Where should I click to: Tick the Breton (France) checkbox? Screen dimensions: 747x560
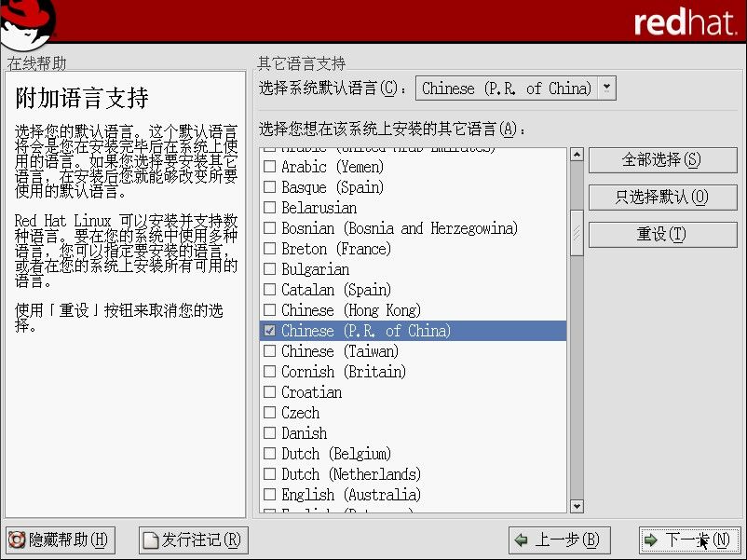269,248
